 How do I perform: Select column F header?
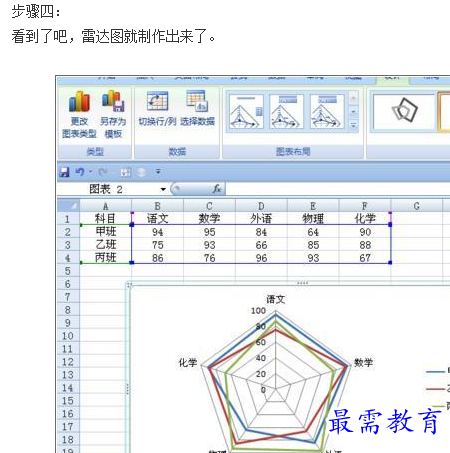click(x=365, y=206)
